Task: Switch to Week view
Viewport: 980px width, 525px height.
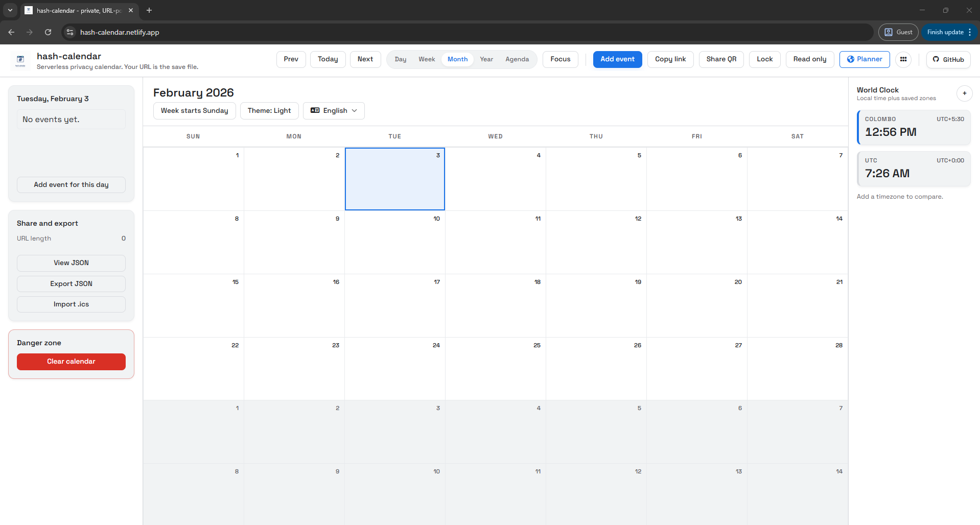Action: (426, 59)
